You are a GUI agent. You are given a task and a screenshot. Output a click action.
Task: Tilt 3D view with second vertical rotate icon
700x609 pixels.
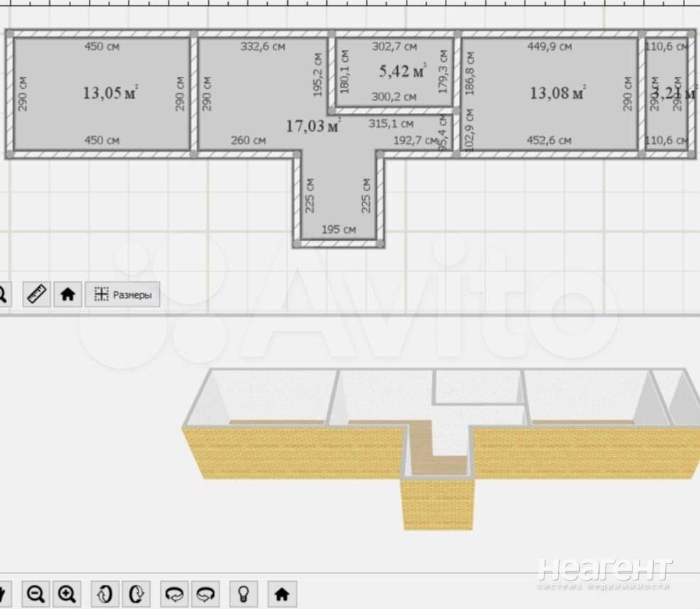[x=136, y=593]
